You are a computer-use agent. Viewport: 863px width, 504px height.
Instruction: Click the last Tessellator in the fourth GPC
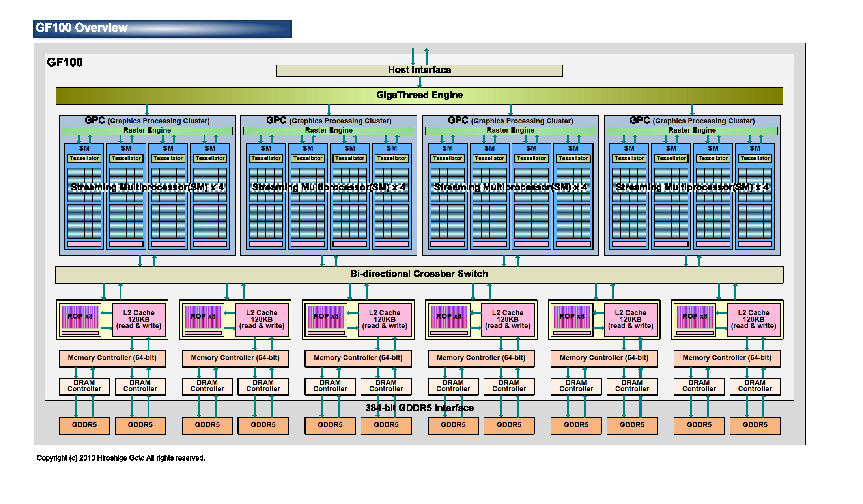[x=755, y=159]
